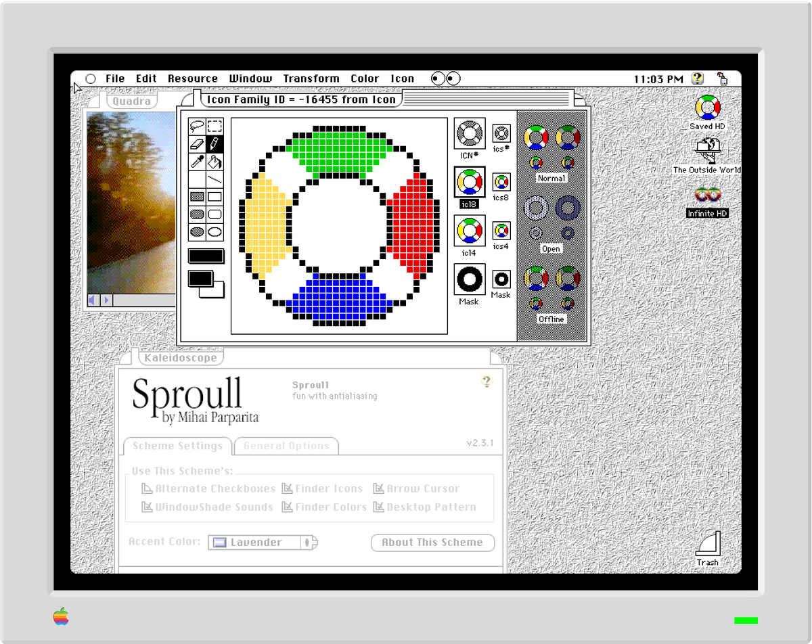Click the help icon in Kaleidoscope window

(x=487, y=382)
